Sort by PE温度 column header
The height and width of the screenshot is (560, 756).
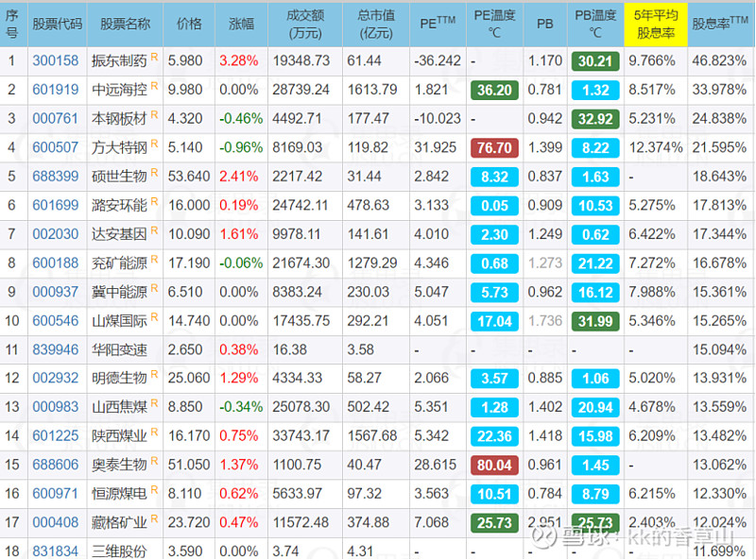click(x=494, y=25)
